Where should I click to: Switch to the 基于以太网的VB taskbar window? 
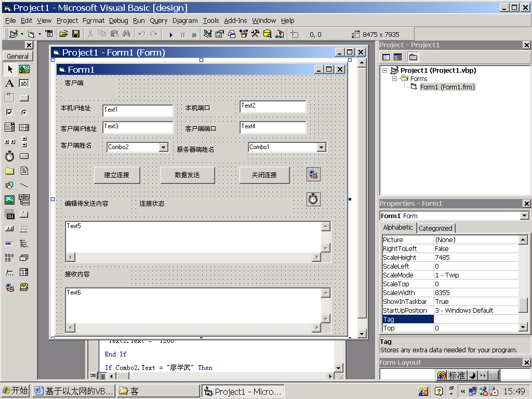tap(74, 391)
